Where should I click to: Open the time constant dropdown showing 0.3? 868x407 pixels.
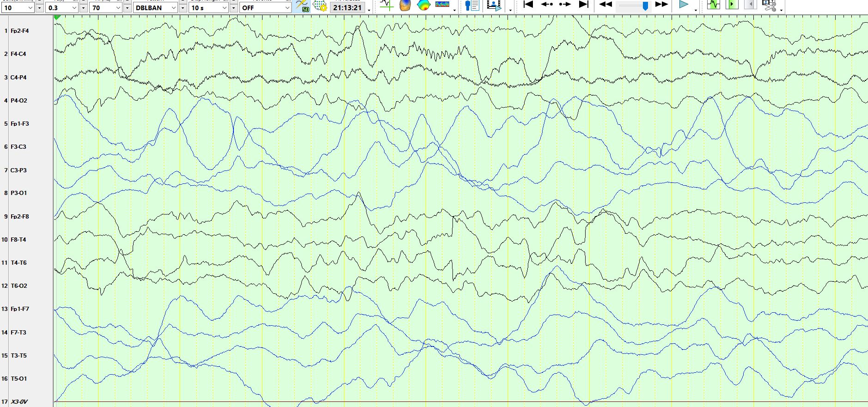(62, 7)
